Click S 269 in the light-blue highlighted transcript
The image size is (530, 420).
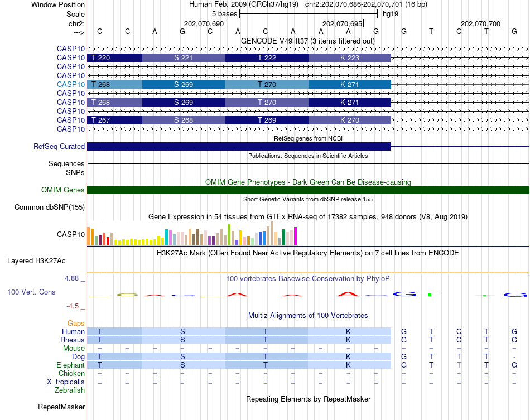pos(184,84)
